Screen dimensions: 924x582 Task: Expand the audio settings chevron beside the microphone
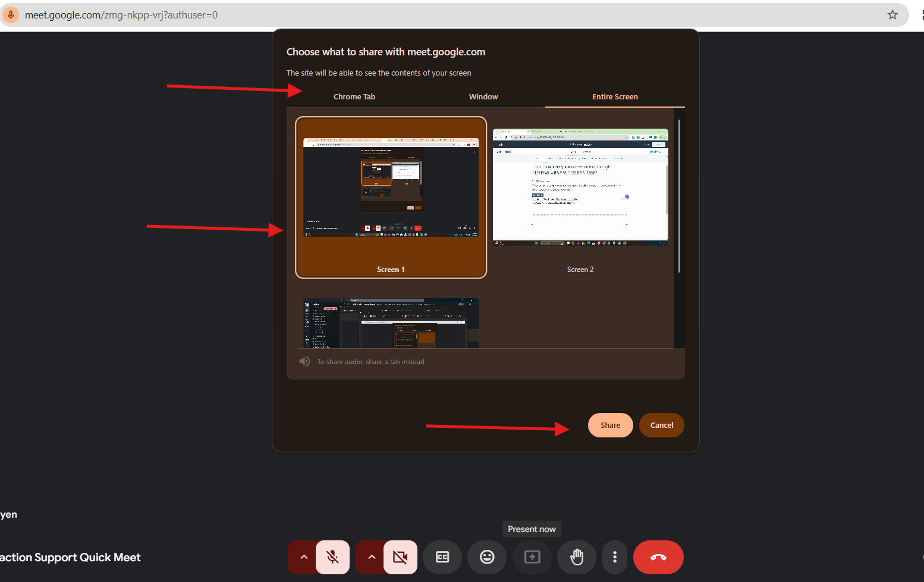click(x=303, y=557)
